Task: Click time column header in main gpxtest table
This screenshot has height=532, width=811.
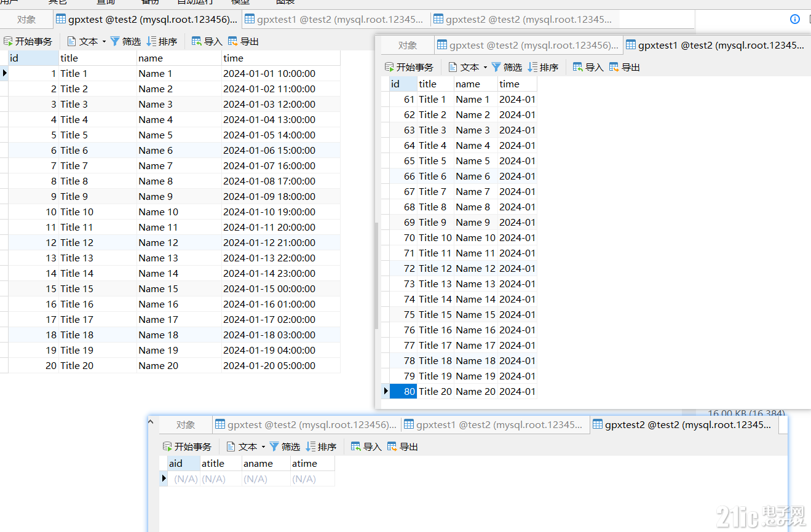Action: coord(280,58)
